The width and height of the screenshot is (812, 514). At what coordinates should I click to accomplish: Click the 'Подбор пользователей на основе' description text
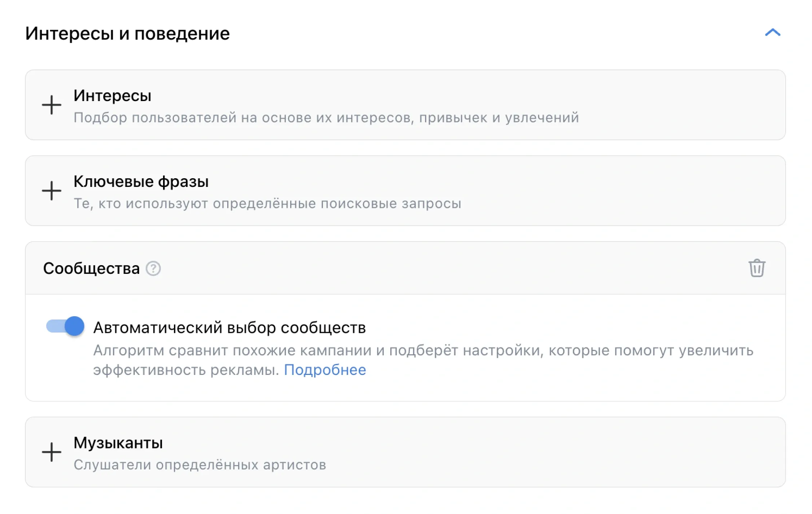tap(326, 118)
